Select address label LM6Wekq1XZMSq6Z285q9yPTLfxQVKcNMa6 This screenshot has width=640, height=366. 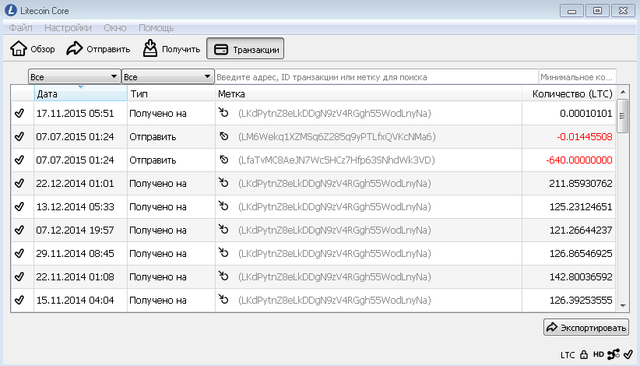[337, 136]
